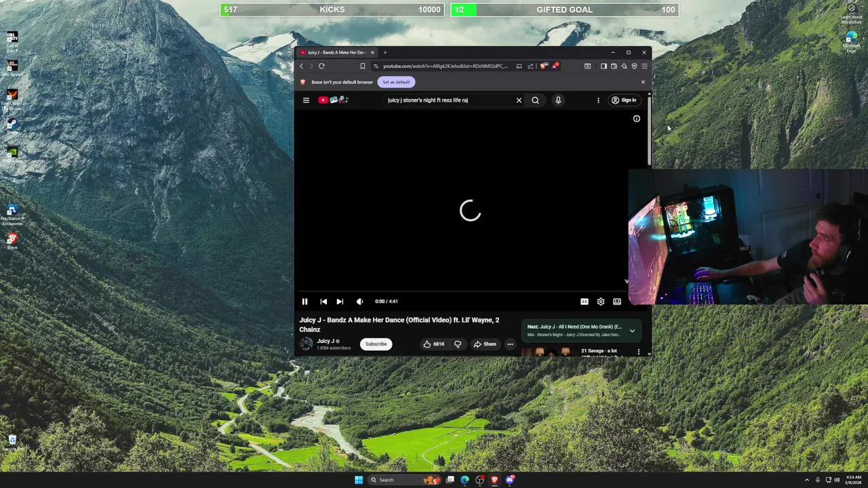
Task: Switch player to theater mode
Action: (x=617, y=302)
